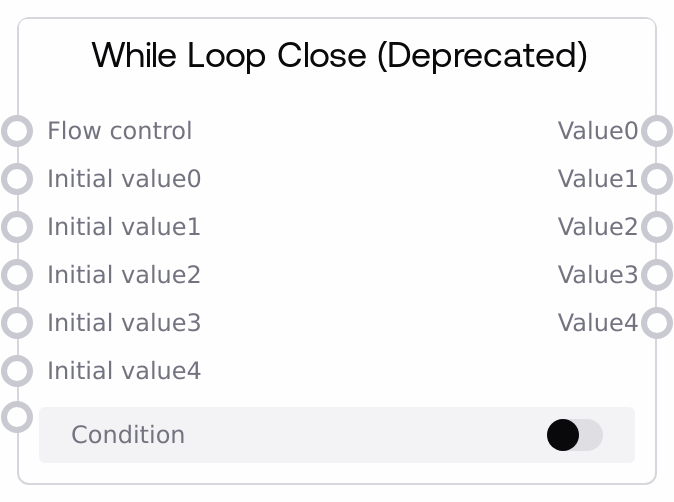Click the Initial value4 label
The height and width of the screenshot is (502, 674).
[x=124, y=371]
